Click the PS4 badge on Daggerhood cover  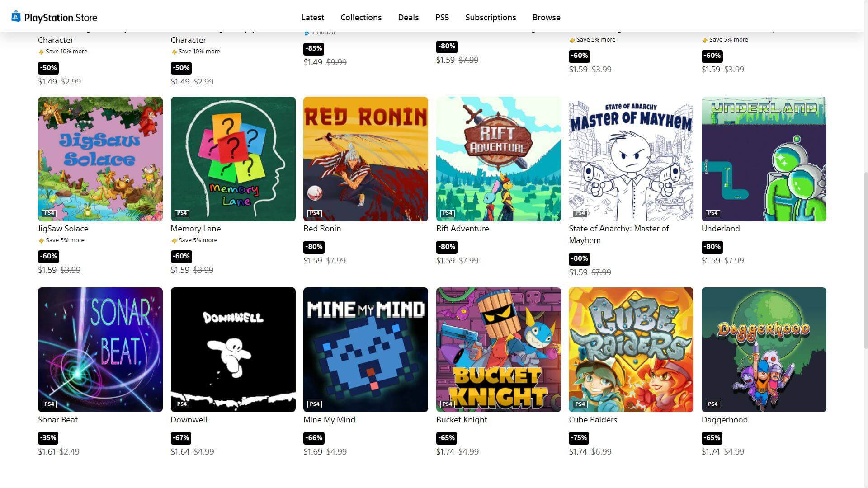click(x=712, y=404)
